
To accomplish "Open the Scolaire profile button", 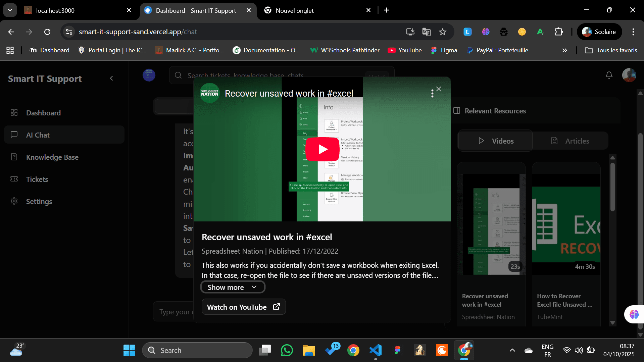I will pyautogui.click(x=599, y=32).
